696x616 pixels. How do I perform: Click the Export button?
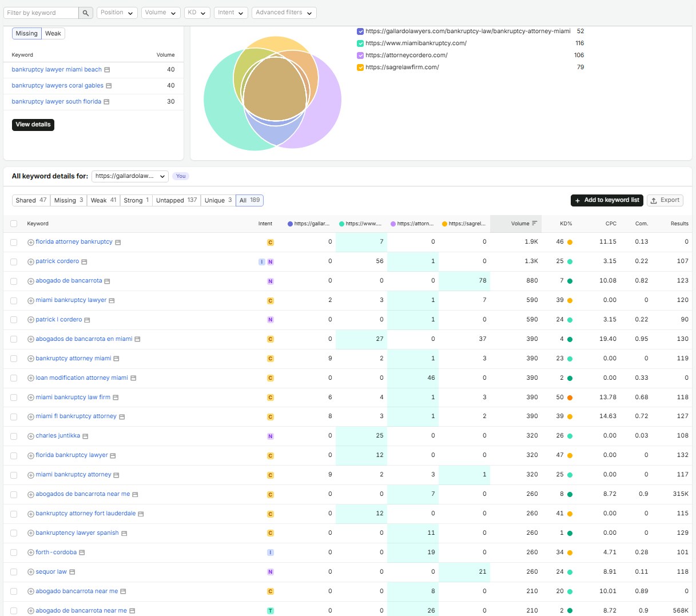[665, 200]
